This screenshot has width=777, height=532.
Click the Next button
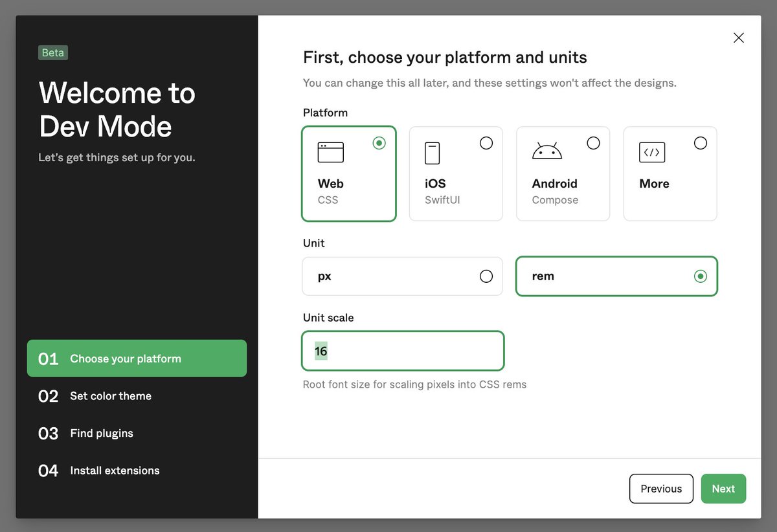point(723,489)
